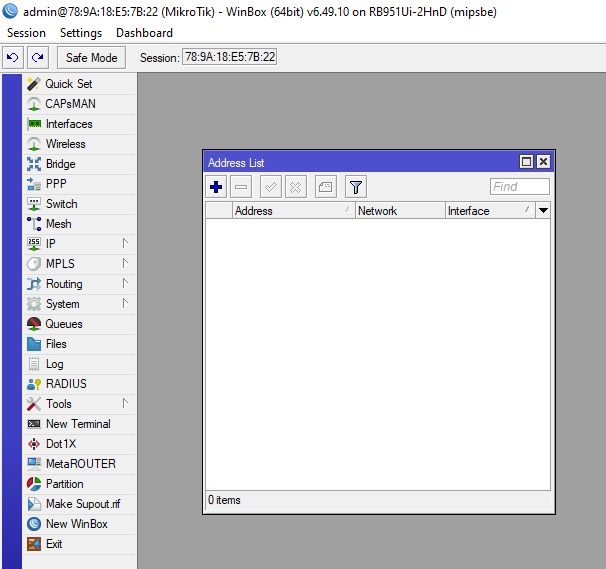This screenshot has height=569, width=606.
Task: Click the Remove minus button
Action: point(241,187)
